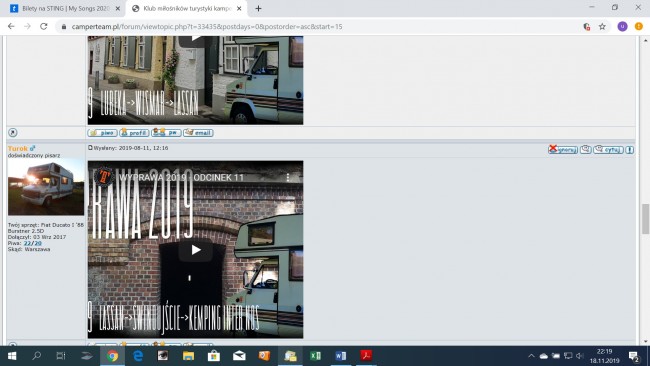650x366 pixels.
Task: Click the quick-quote icon next to cytuj
Action: (x=585, y=150)
